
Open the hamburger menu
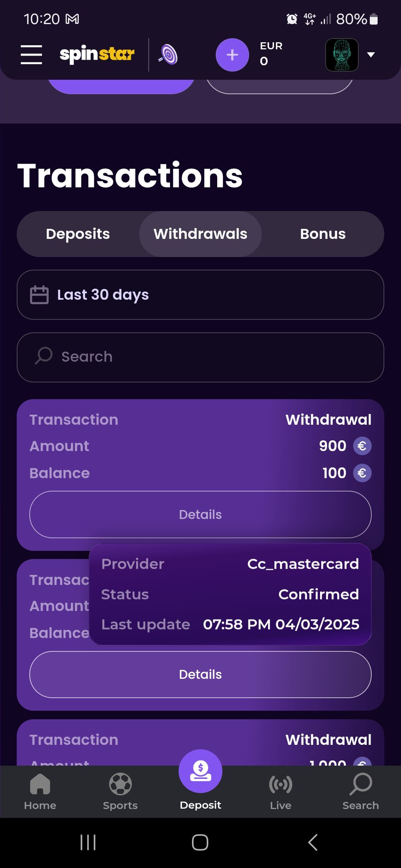click(31, 55)
